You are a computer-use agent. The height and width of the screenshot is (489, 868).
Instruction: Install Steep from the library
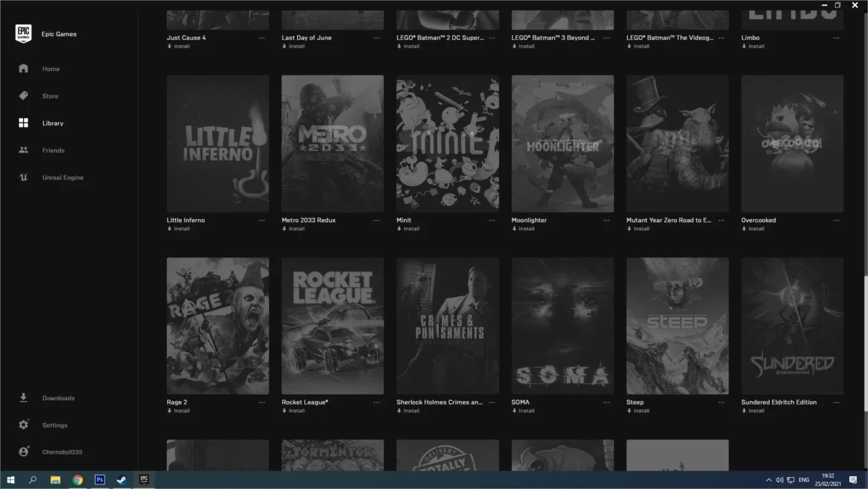(x=638, y=411)
